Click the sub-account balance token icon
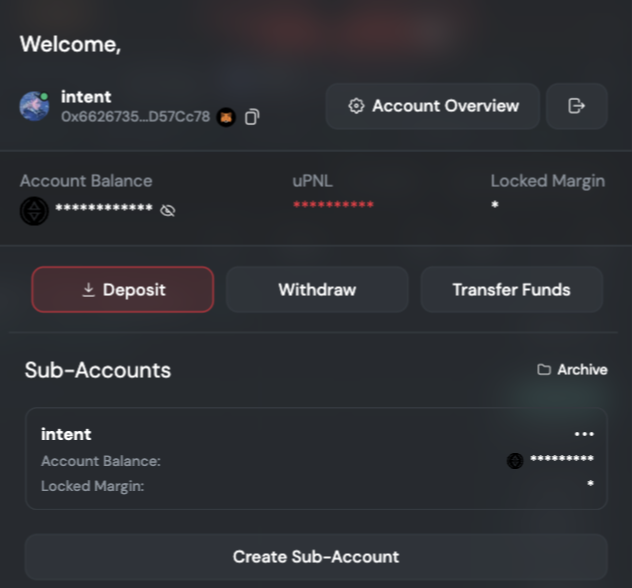Screen dimensions: 632x588 [x=515, y=460]
